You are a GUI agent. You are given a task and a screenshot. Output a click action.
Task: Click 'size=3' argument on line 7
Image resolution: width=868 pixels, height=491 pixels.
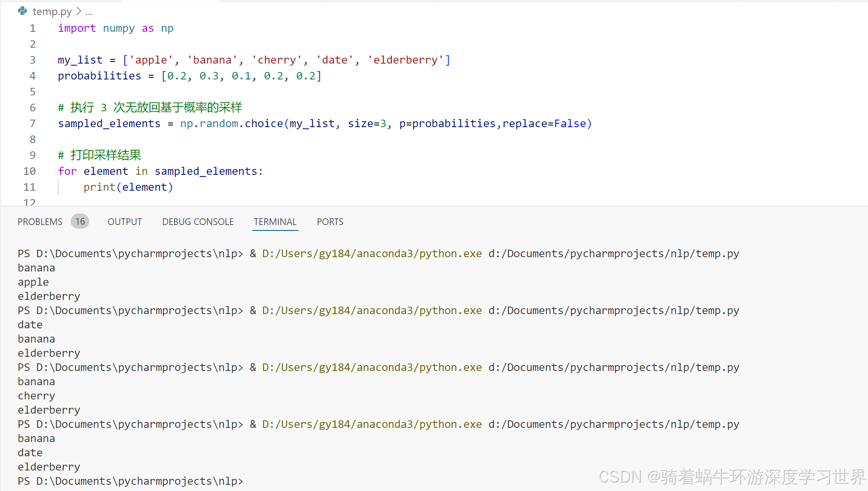point(367,123)
